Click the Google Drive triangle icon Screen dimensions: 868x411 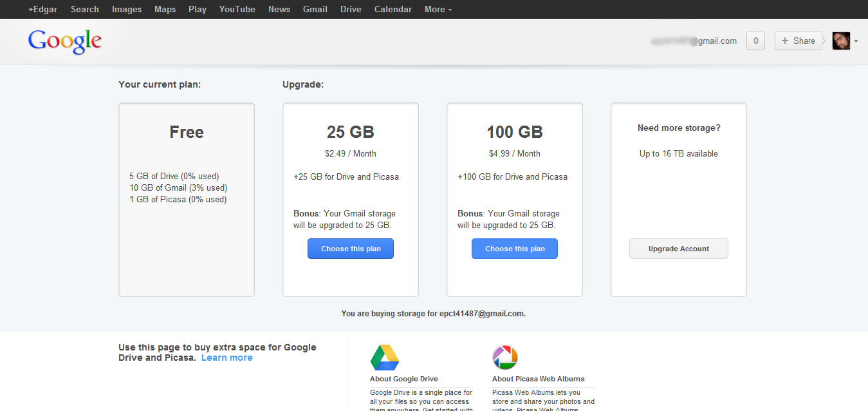click(384, 358)
